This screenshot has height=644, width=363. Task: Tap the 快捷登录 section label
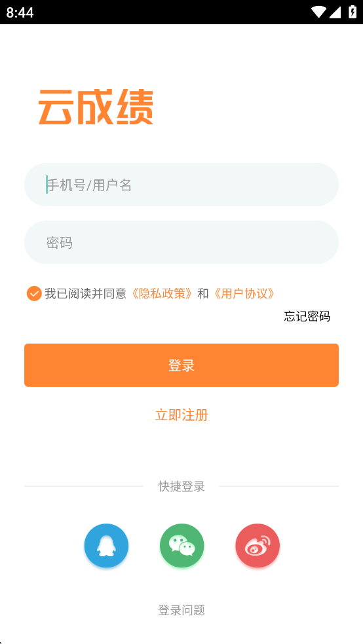point(181,486)
